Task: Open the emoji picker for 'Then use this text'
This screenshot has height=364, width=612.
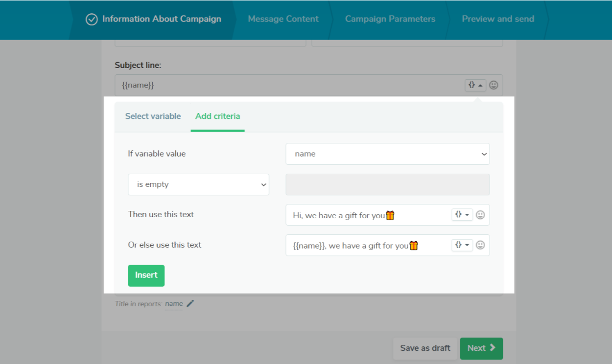Action: 480,214
